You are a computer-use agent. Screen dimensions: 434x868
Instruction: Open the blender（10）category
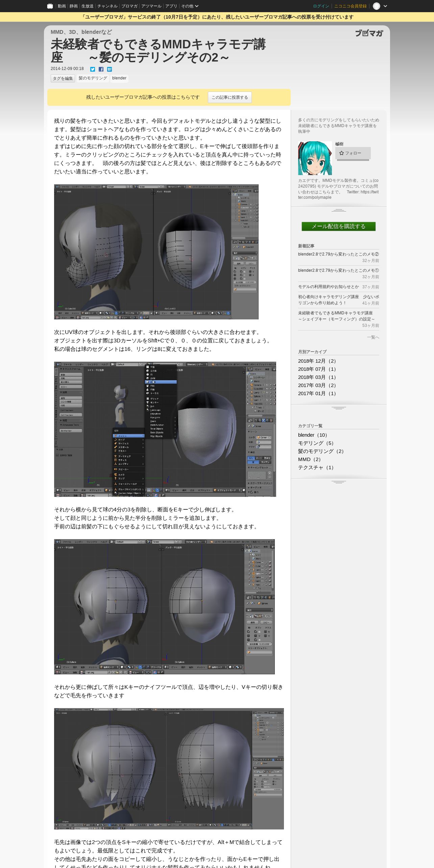313,435
